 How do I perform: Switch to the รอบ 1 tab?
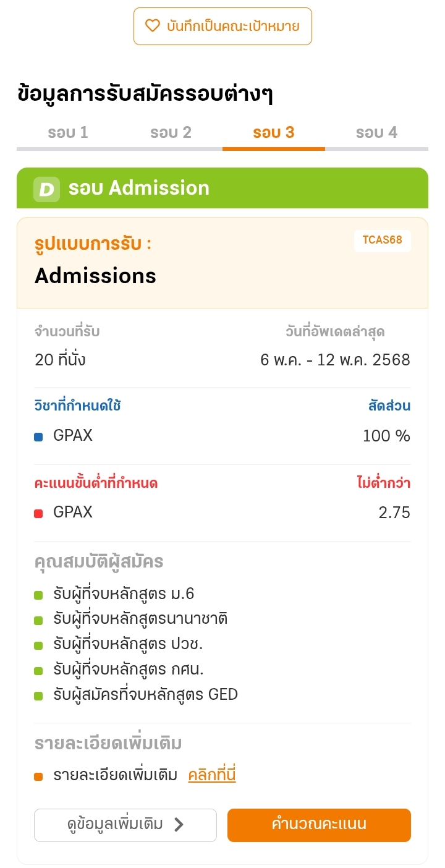click(68, 132)
